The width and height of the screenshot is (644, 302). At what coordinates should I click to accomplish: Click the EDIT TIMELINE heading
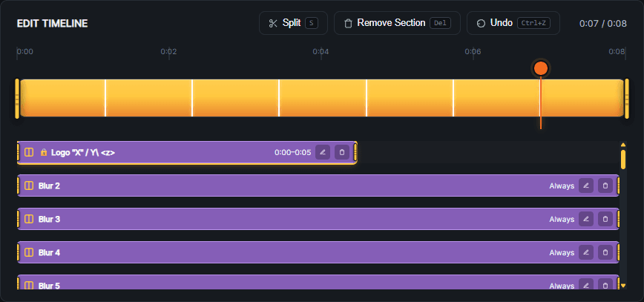52,24
